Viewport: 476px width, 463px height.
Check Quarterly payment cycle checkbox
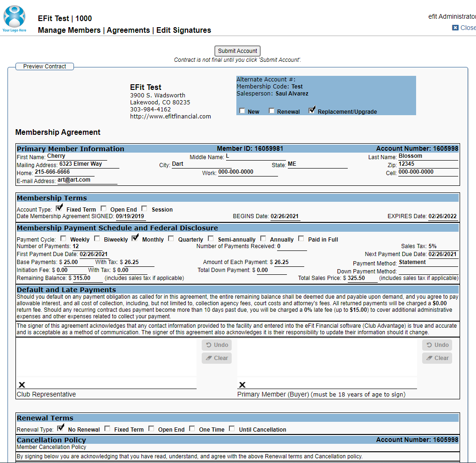point(171,239)
